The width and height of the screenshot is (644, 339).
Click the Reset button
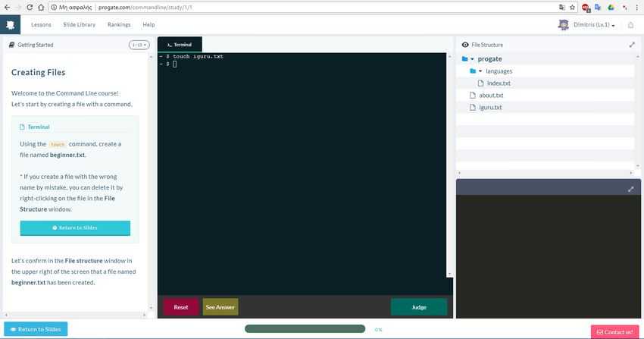(x=181, y=307)
